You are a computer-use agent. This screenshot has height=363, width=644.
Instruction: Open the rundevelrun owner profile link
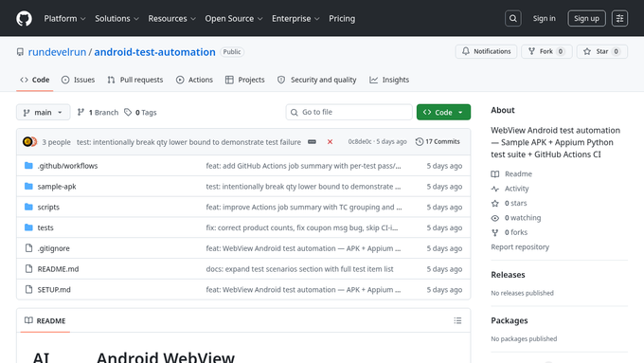[x=57, y=52]
